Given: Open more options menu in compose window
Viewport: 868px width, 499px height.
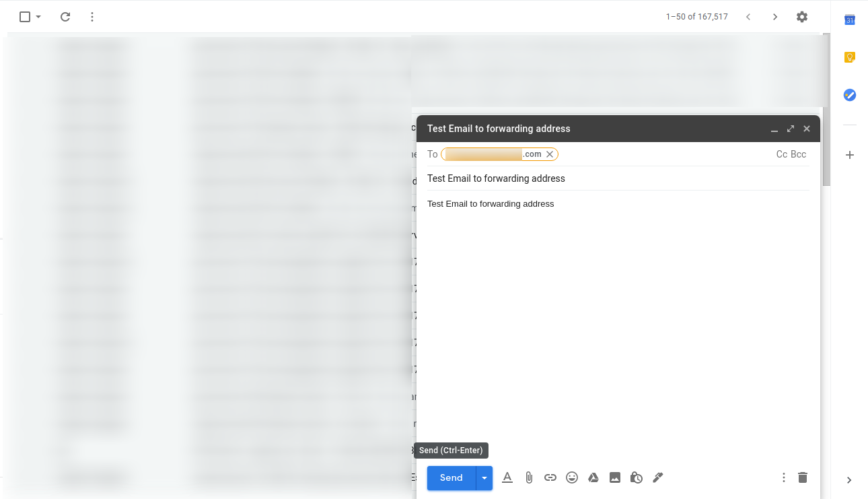Looking at the screenshot, I should click(x=784, y=477).
